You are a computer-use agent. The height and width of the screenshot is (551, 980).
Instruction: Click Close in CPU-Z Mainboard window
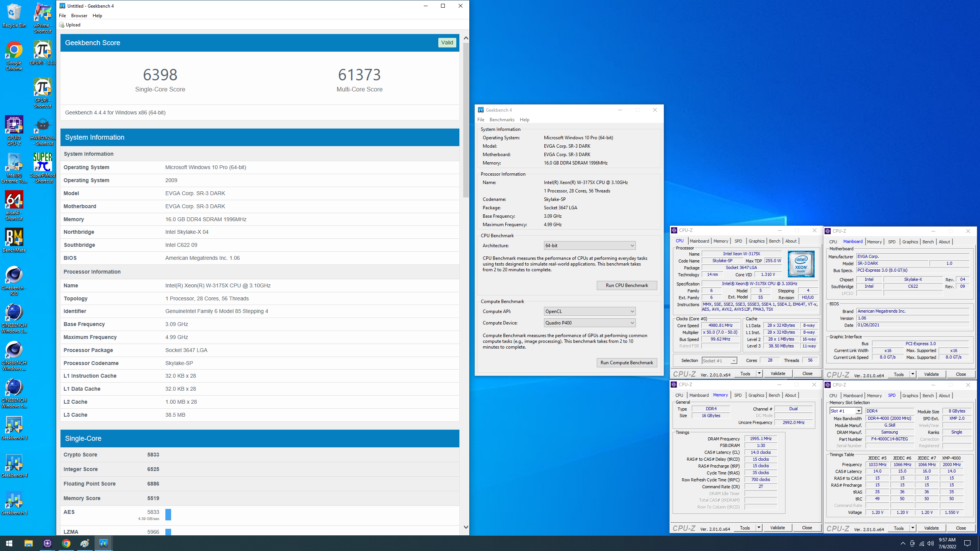[960, 374]
